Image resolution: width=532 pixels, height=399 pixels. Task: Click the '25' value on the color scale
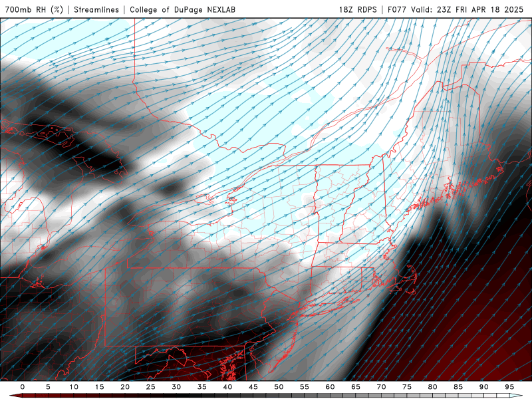pyautogui.click(x=151, y=387)
